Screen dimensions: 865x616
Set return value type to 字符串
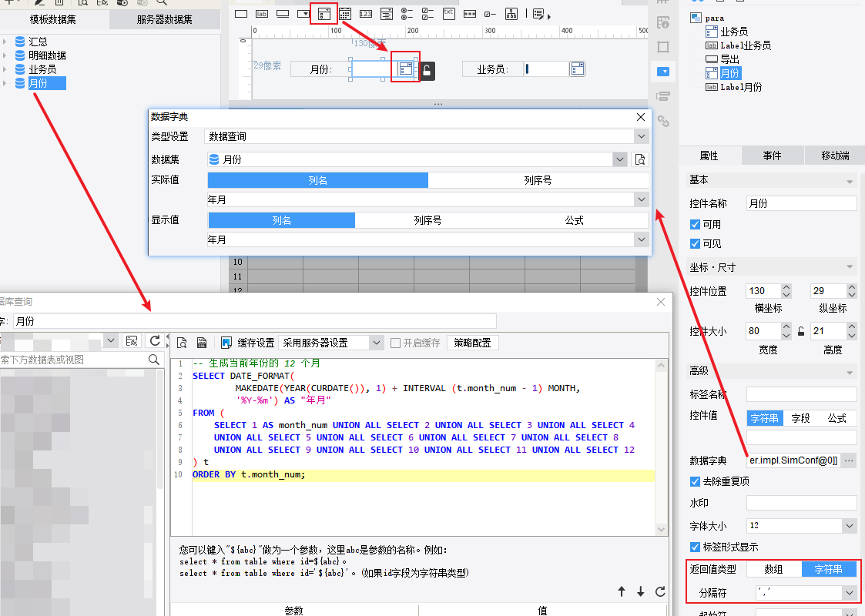click(829, 569)
